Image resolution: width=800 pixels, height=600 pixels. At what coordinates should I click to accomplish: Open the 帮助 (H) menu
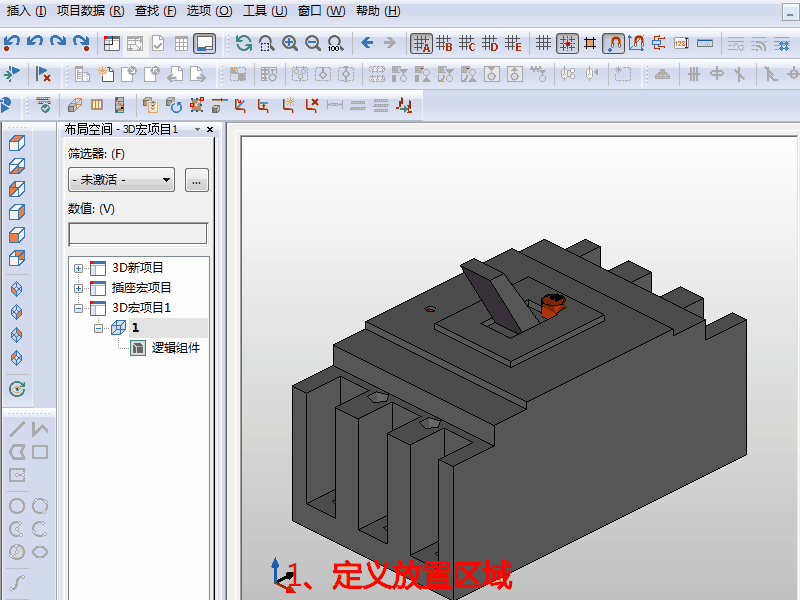378,11
